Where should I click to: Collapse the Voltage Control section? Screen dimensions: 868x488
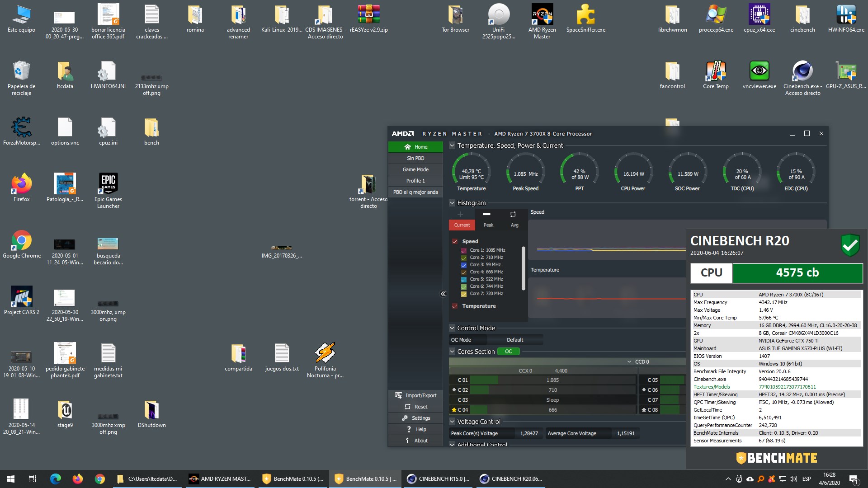coord(452,422)
